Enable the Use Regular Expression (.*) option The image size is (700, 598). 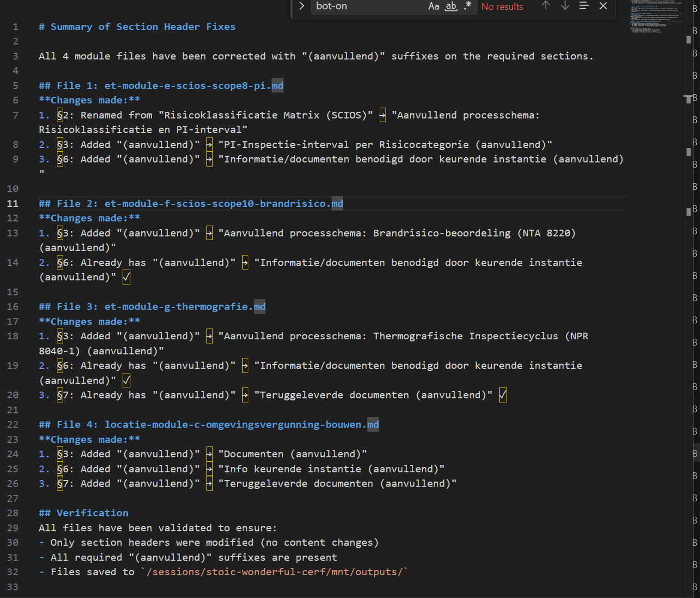468,6
